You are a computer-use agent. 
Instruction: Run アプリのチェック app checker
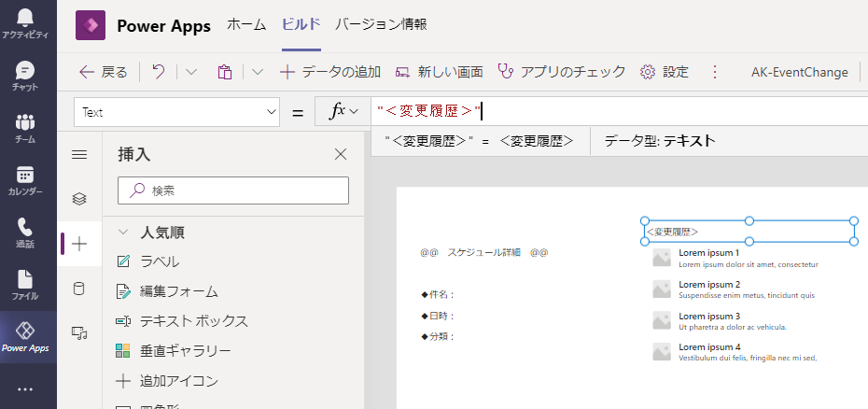[561, 72]
